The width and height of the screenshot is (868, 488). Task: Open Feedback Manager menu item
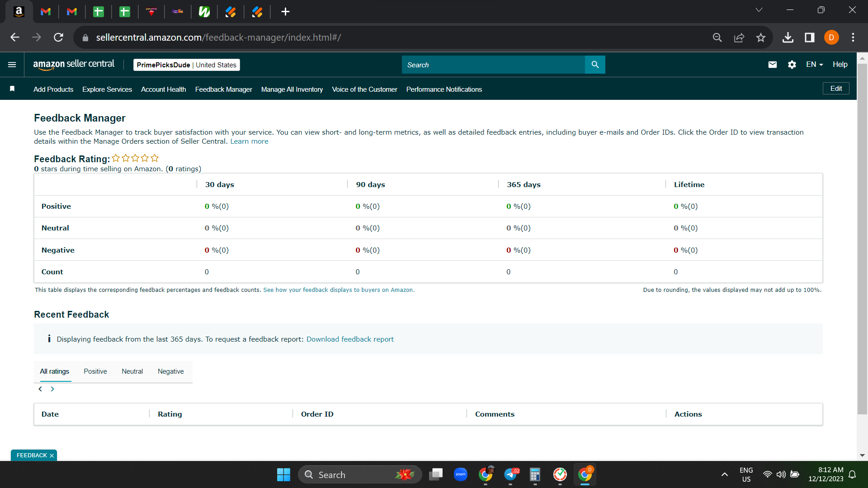pos(224,89)
